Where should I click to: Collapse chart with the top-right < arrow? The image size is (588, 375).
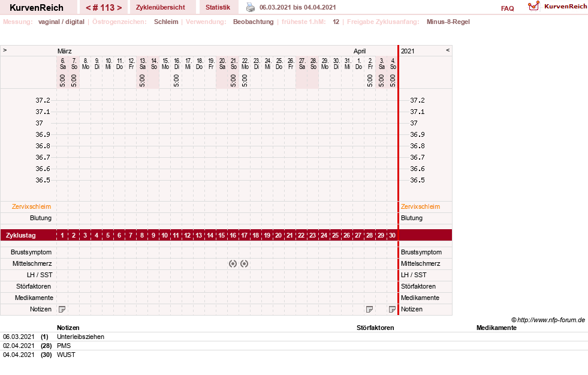click(x=447, y=50)
